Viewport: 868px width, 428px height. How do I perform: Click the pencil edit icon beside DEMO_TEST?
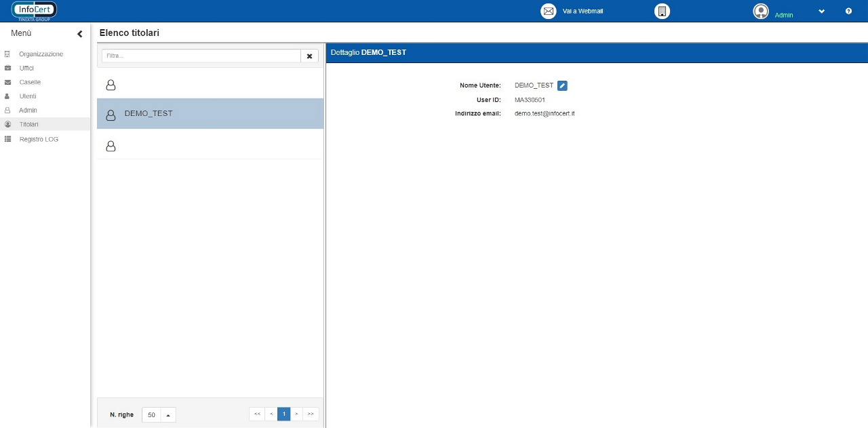(562, 85)
